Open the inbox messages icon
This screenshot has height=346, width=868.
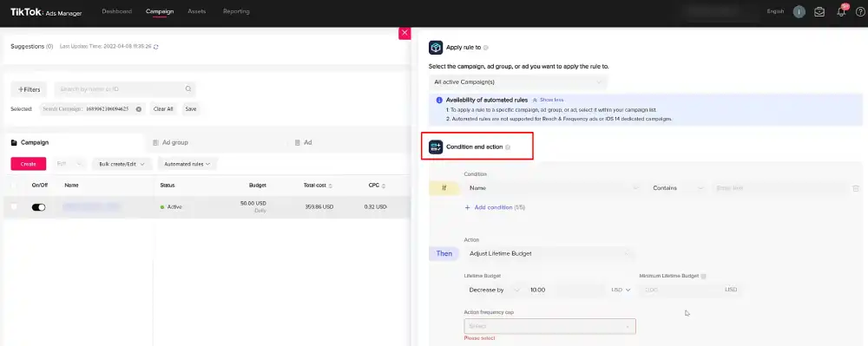tap(819, 11)
